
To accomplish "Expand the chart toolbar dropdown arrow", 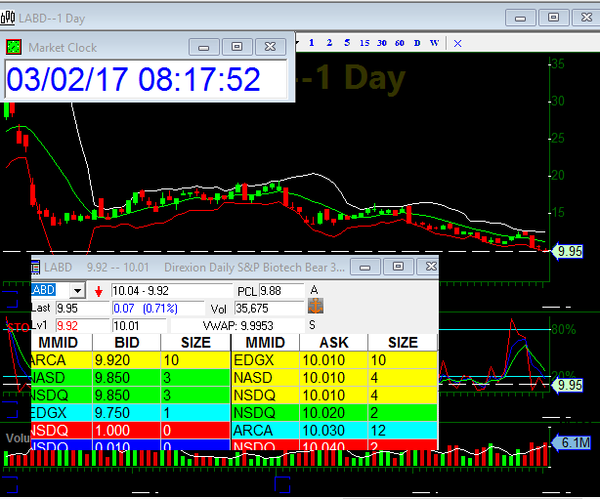I will click(297, 43).
